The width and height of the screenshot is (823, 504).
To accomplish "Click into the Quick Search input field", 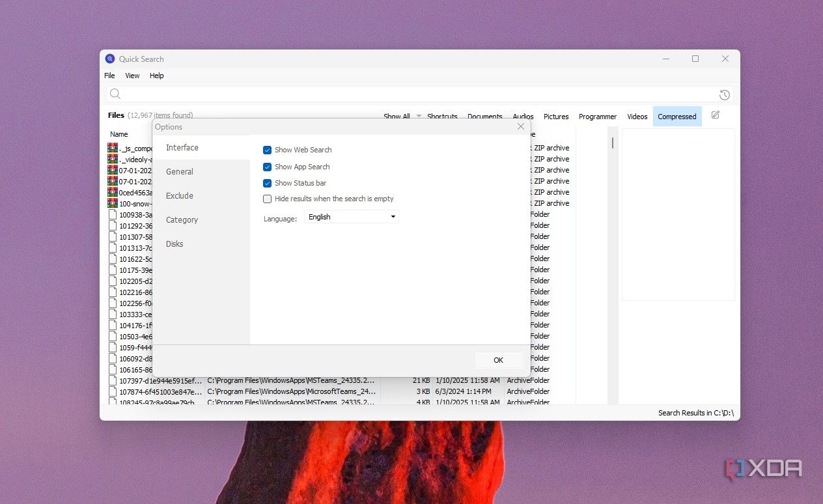I will pos(420,94).
